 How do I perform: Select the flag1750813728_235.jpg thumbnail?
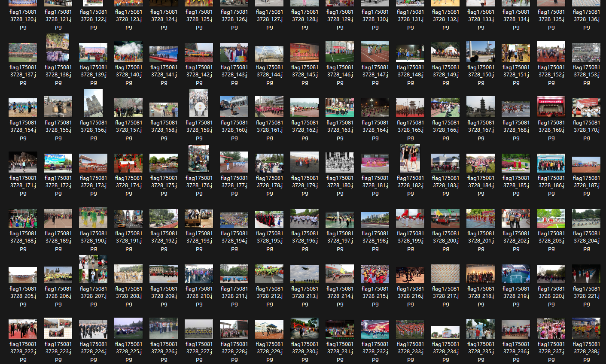coord(481,329)
